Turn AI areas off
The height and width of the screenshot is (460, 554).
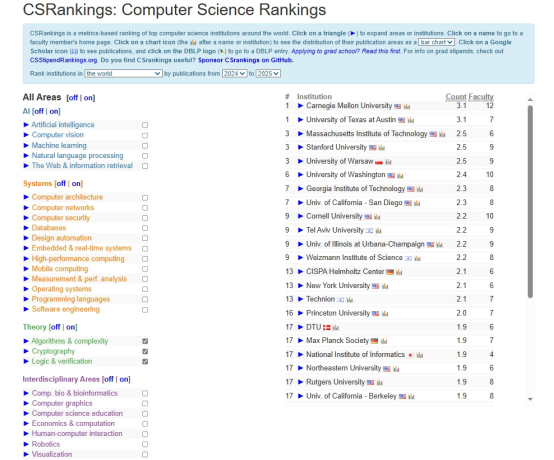point(39,111)
